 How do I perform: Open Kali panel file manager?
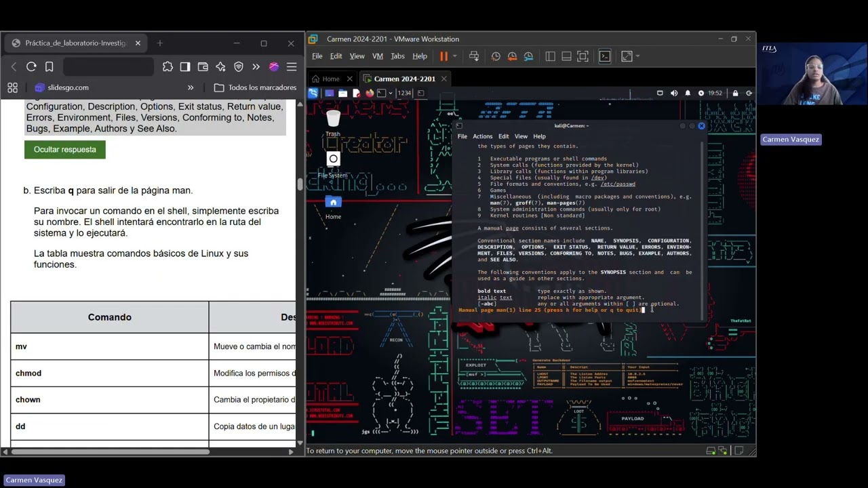point(342,93)
